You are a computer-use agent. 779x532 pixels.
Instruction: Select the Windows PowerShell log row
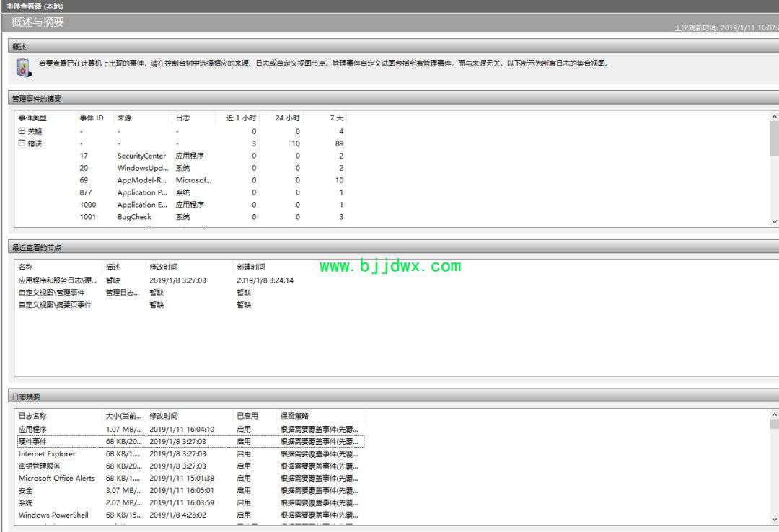[x=190, y=515]
